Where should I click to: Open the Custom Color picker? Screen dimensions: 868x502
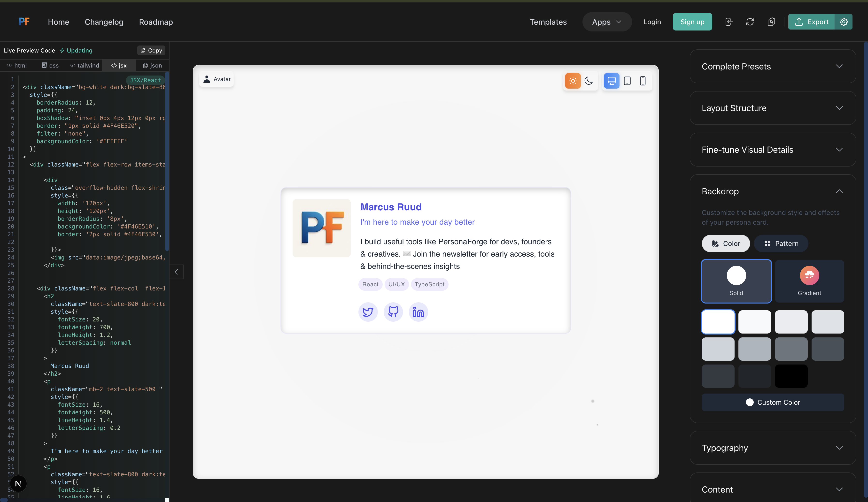[x=773, y=402]
